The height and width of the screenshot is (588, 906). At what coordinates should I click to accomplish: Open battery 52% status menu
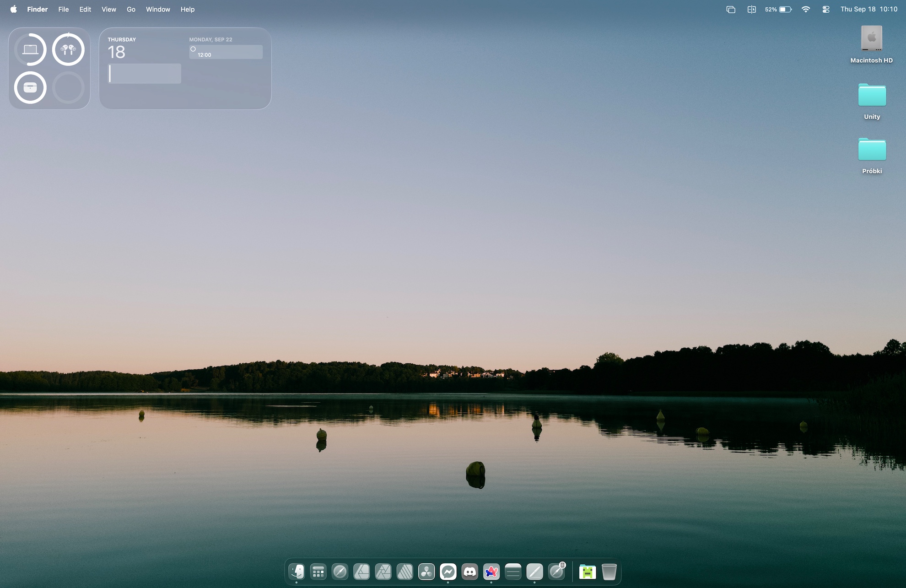click(x=778, y=9)
